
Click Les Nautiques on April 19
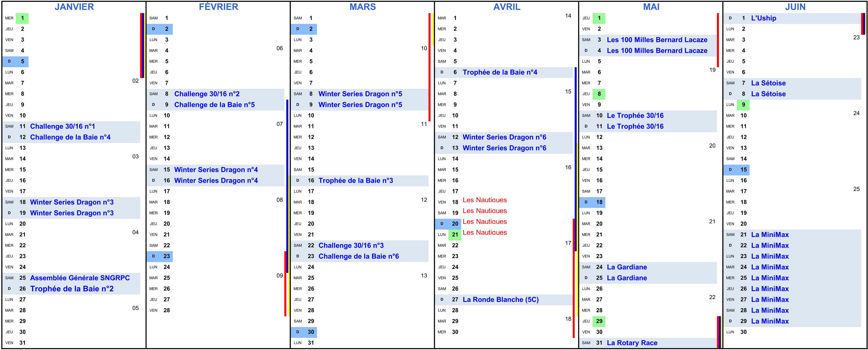484,211
